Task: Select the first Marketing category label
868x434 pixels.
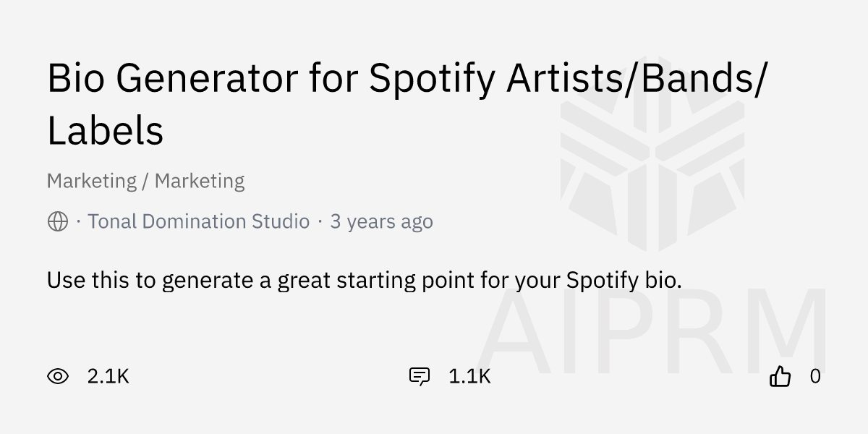Action: point(92,181)
